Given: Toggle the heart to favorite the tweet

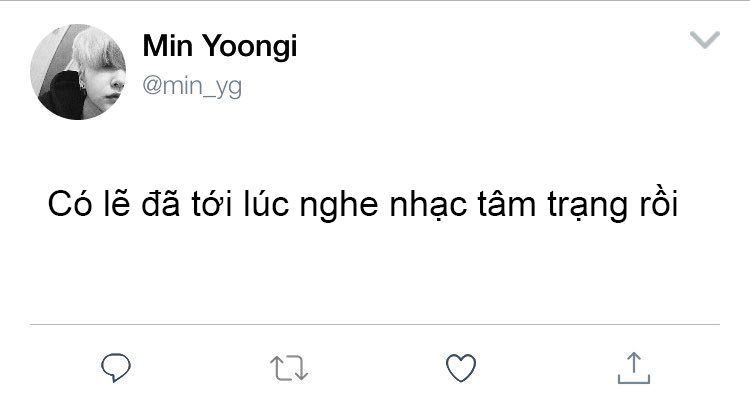Looking at the screenshot, I should click(461, 368).
